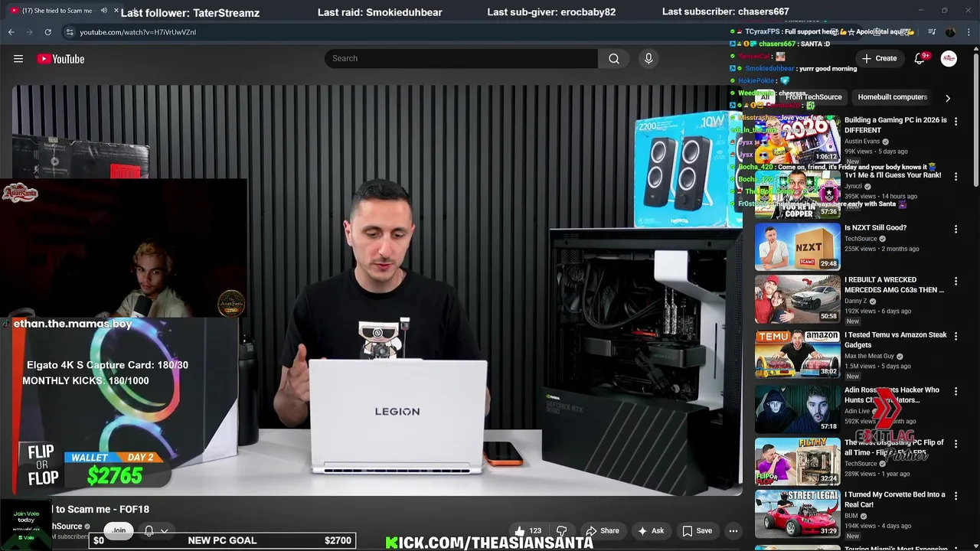Visit the "BUM" channel name
980x551 pixels.
851,516
